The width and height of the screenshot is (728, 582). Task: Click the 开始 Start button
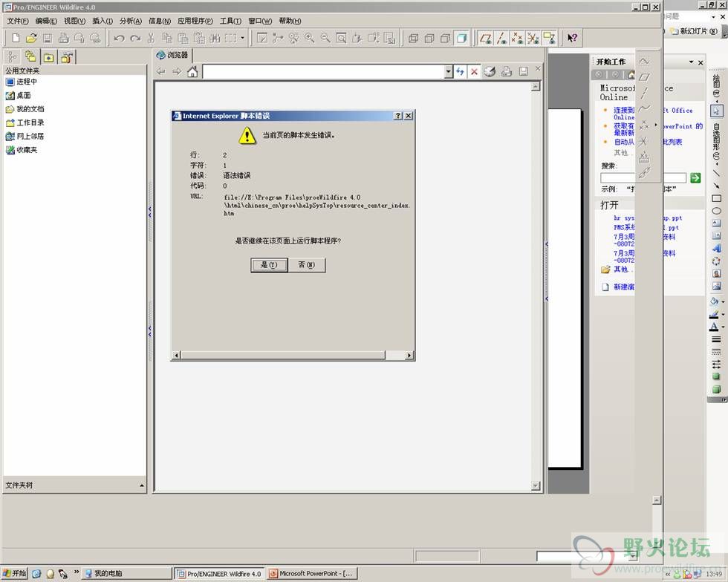(x=14, y=574)
